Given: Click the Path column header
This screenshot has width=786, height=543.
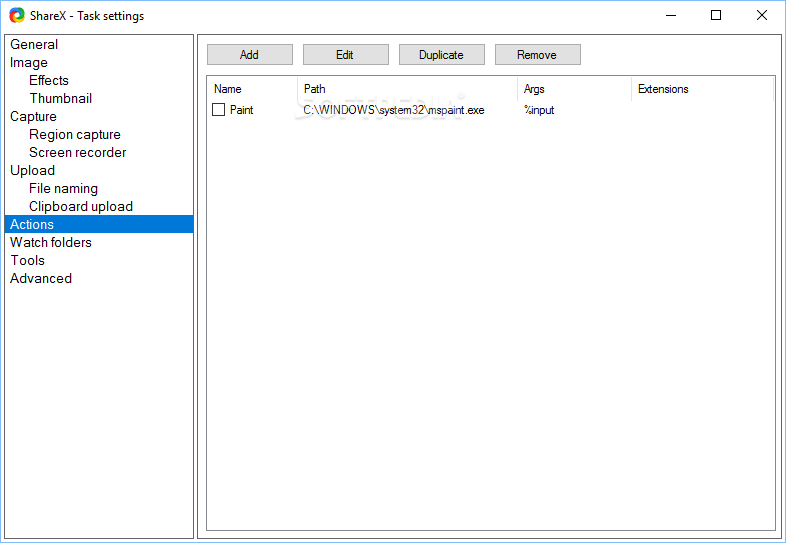Looking at the screenshot, I should coord(408,89).
